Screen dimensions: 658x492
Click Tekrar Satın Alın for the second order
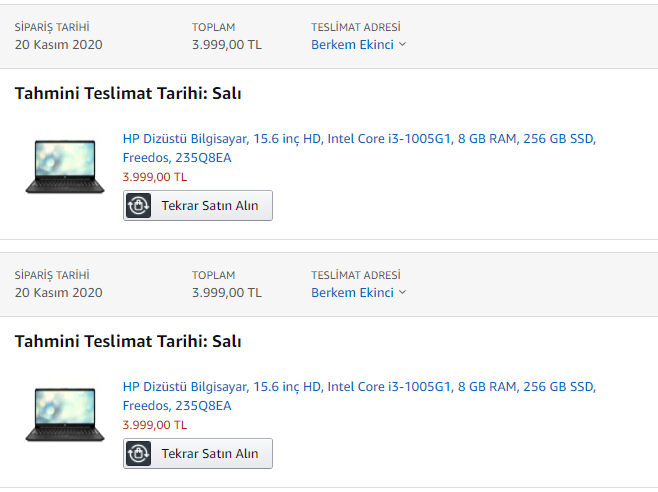(x=198, y=454)
